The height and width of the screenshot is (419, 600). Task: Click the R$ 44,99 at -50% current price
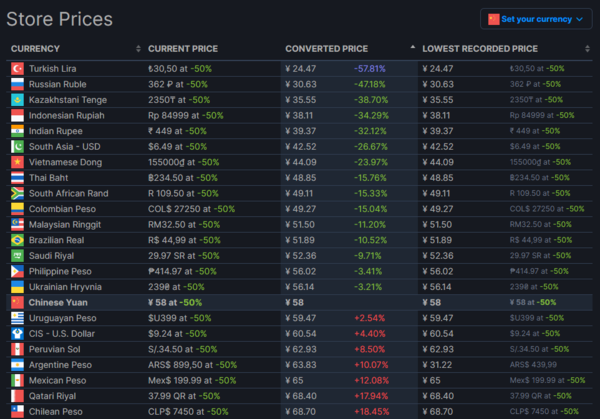point(184,240)
